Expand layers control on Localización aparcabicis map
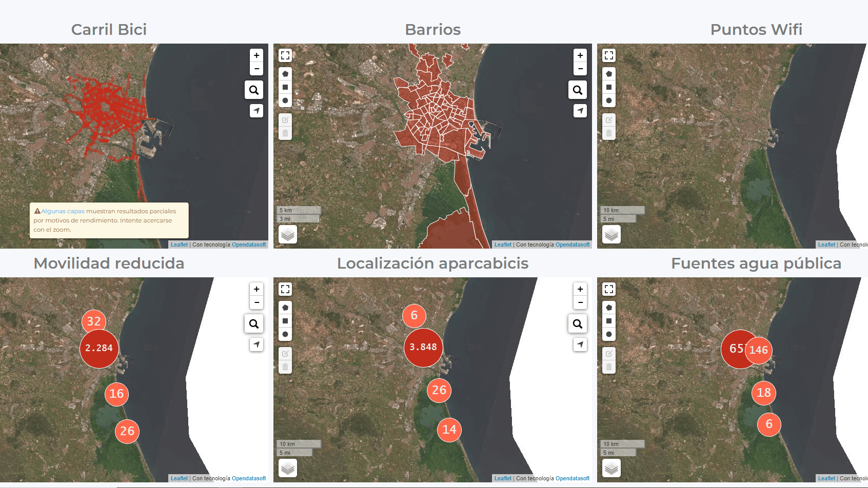This screenshot has width=868, height=488. point(288,469)
